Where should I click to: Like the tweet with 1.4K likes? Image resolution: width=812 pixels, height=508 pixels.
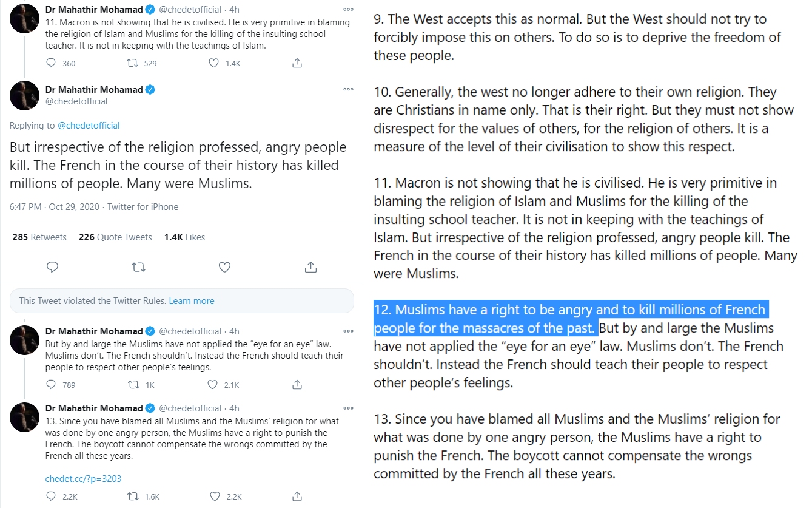click(x=213, y=63)
